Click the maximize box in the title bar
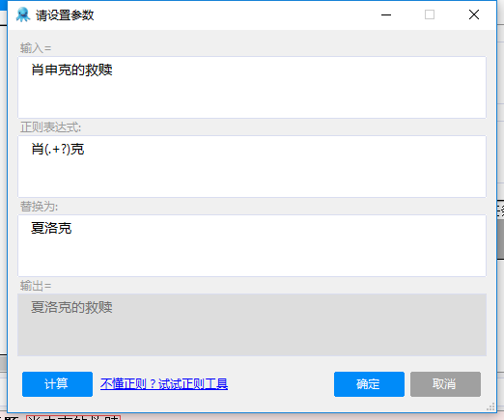The image size is (504, 420). tap(430, 14)
